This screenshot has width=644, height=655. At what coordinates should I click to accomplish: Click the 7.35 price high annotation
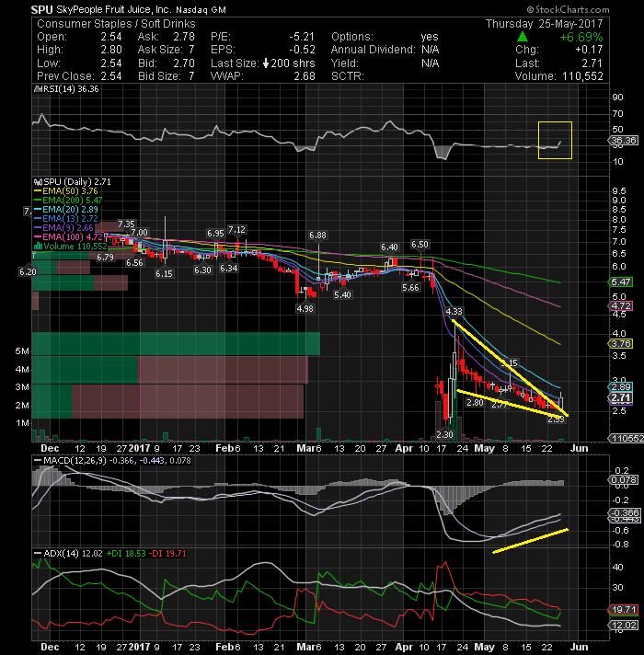126,224
